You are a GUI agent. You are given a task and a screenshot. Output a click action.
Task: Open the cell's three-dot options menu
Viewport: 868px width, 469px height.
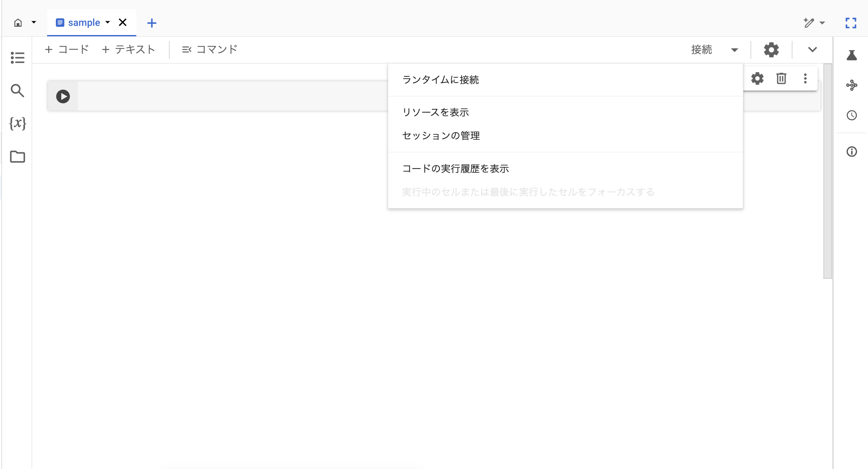(x=805, y=78)
